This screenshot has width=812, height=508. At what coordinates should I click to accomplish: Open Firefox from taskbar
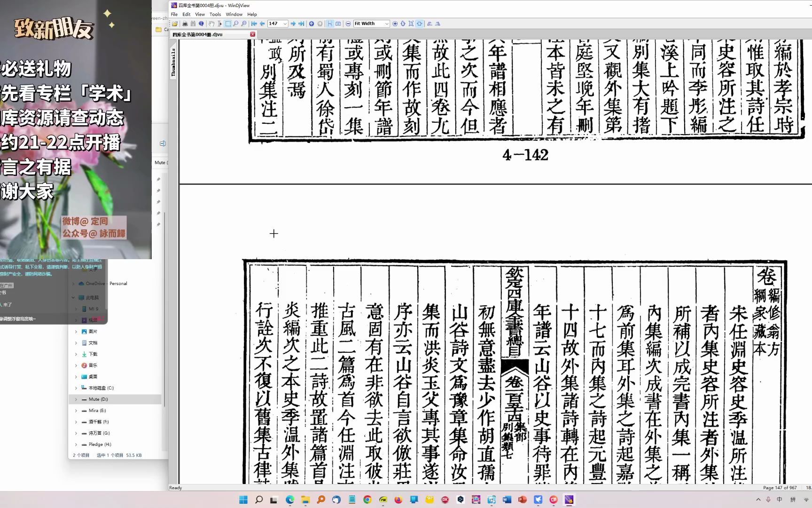pos(398,500)
